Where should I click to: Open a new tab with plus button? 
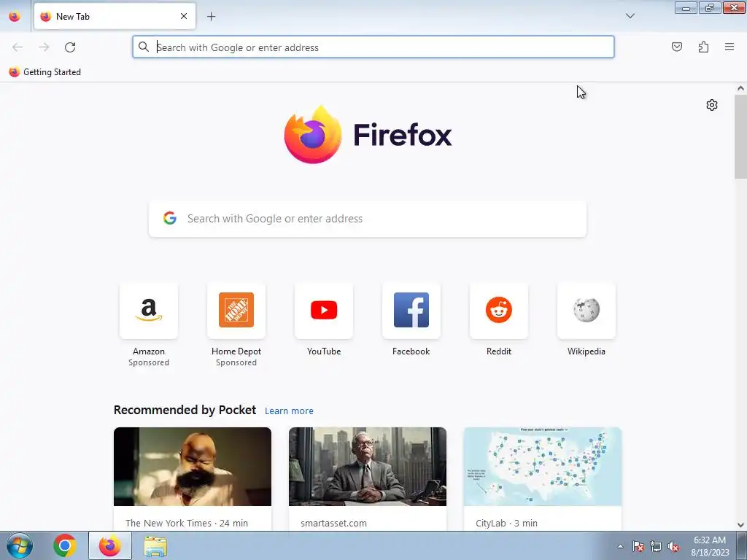[211, 17]
